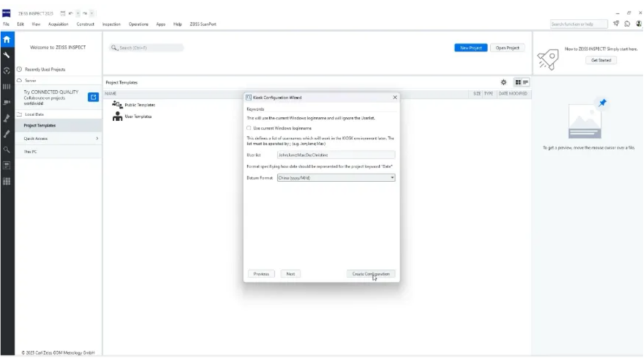
Task: Select This PC in navigation panel
Action: tap(58, 152)
